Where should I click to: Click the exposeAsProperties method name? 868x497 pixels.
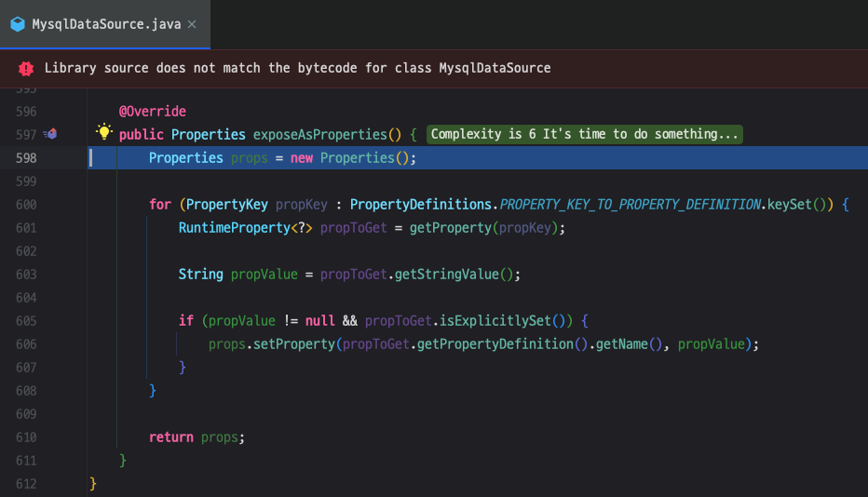tap(320, 135)
